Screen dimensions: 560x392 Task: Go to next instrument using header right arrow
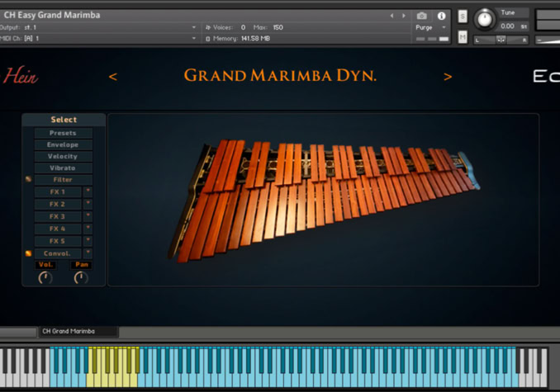click(403, 16)
